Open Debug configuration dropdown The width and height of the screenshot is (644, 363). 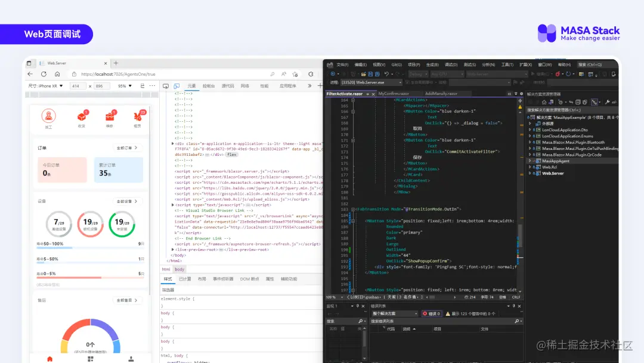pyautogui.click(x=418, y=74)
